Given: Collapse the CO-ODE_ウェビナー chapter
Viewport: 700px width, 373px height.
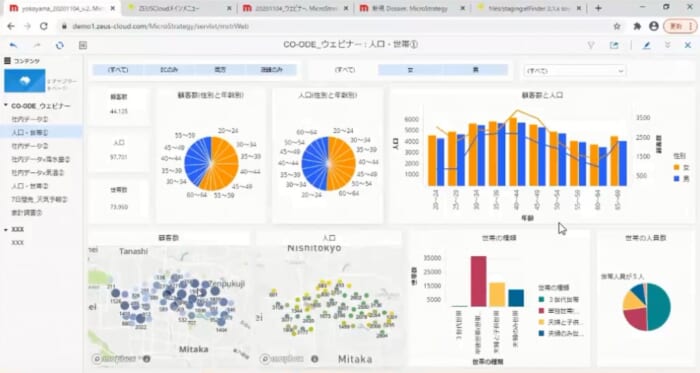Looking at the screenshot, I should pos(6,106).
